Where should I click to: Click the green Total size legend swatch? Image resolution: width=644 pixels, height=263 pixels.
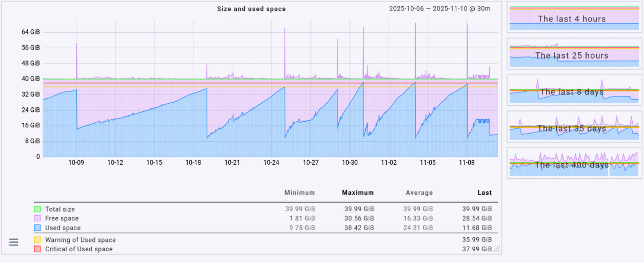pos(37,209)
